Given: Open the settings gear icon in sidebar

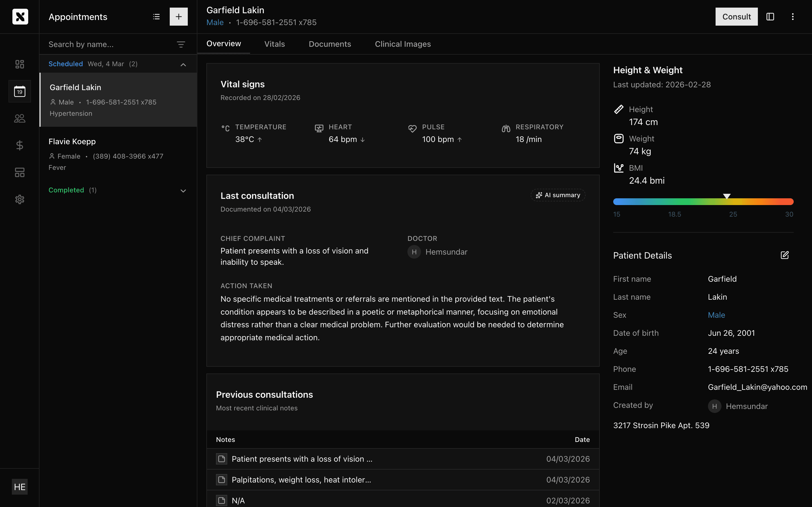Looking at the screenshot, I should [19, 199].
